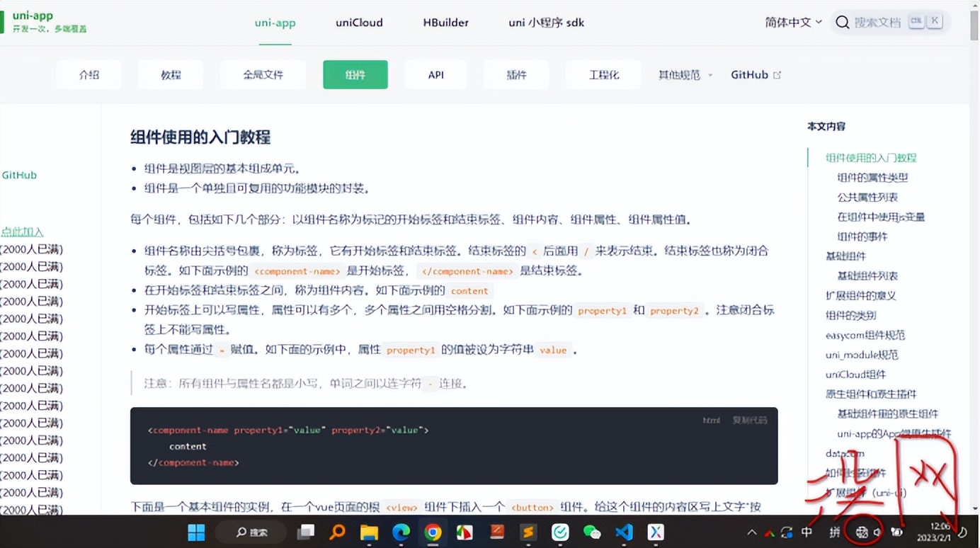Click the volume icon in the system tray
The image size is (980, 548).
pyautogui.click(x=878, y=533)
